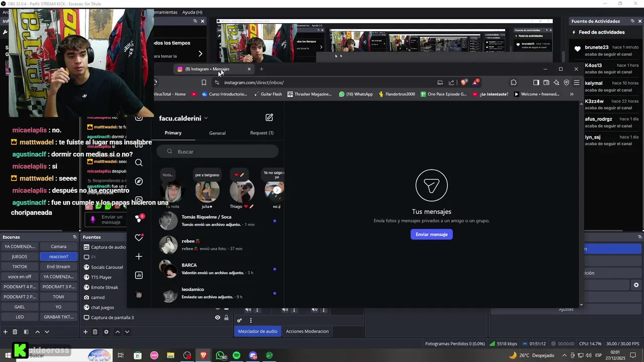644x362 pixels.
Task: Switch to General inbox tab
Action: (x=217, y=133)
